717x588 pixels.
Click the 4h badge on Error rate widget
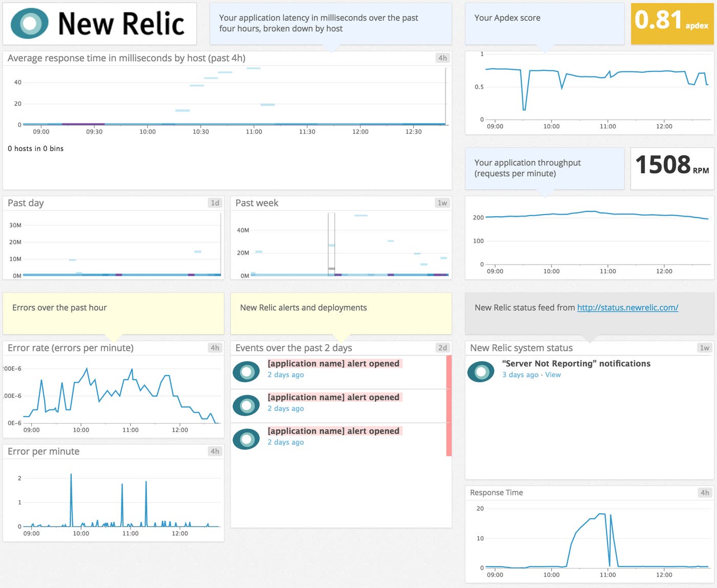[x=215, y=348]
